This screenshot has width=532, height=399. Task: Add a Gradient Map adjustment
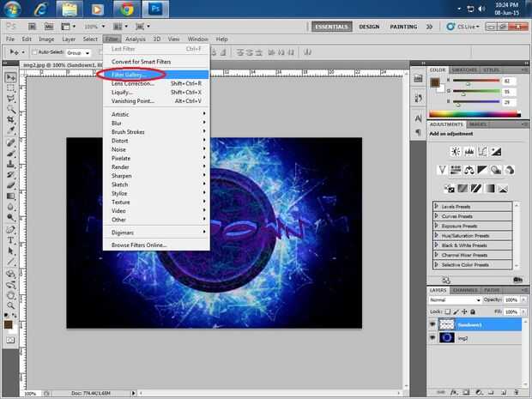(490, 188)
